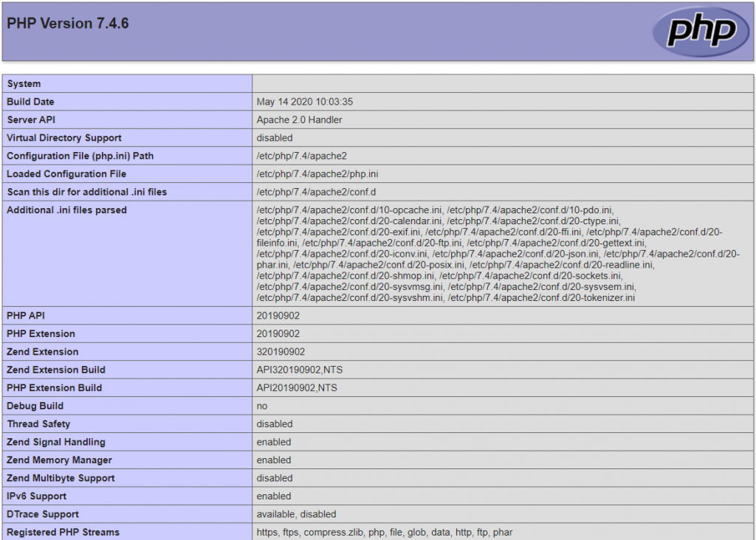Screen dimensions: 756x540
Task: Select the disabled value of Virtual Directory Support
Action: point(275,138)
